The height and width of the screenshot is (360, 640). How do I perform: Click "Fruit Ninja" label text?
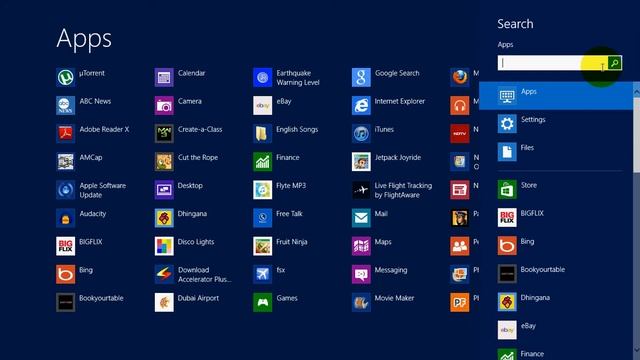(291, 242)
